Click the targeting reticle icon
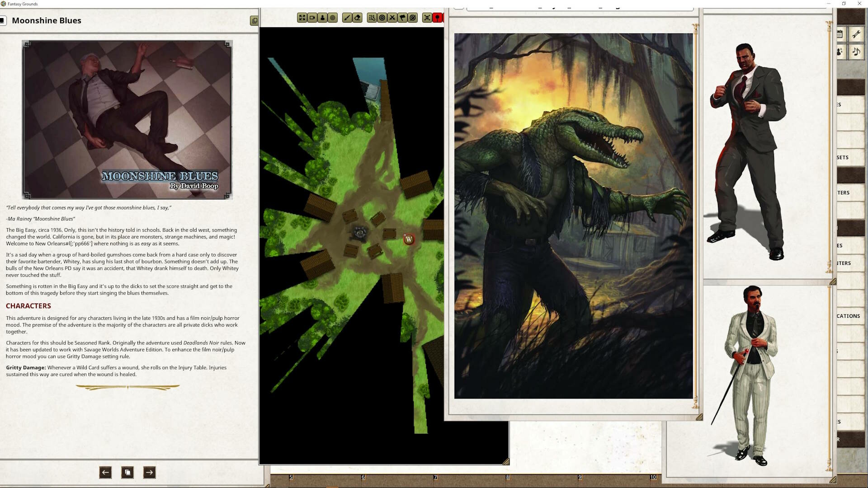The image size is (868, 488). pos(382,18)
